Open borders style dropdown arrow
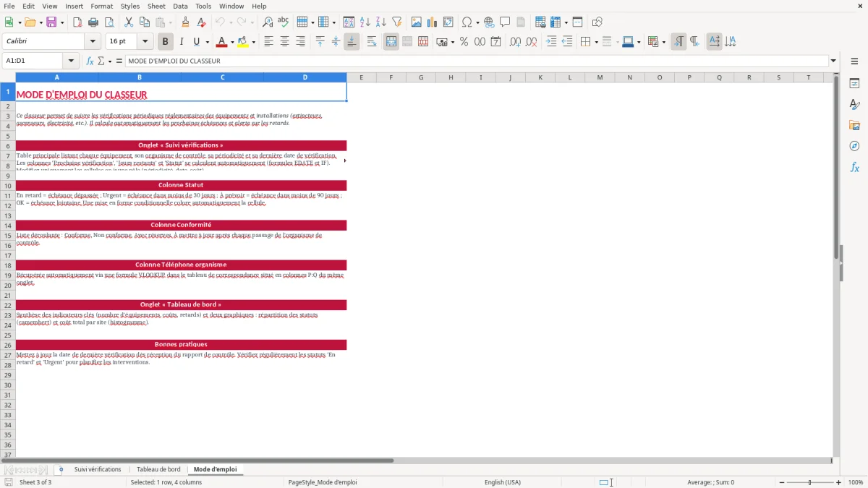 click(595, 42)
